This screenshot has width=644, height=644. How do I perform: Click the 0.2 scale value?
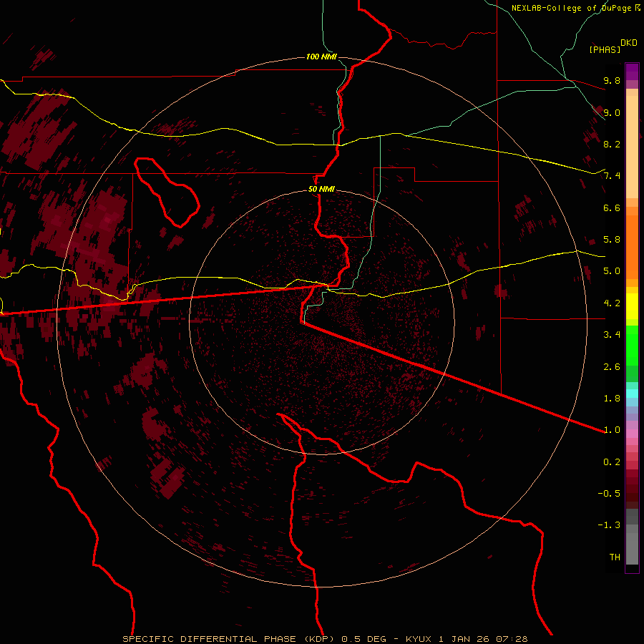(612, 462)
